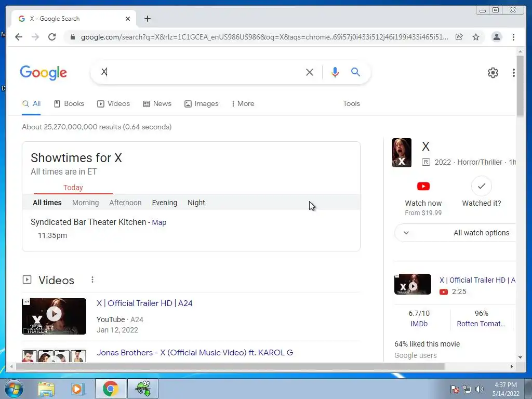Open the 96% Rotten Tomatoes rating link
532x399 pixels.
(481, 318)
